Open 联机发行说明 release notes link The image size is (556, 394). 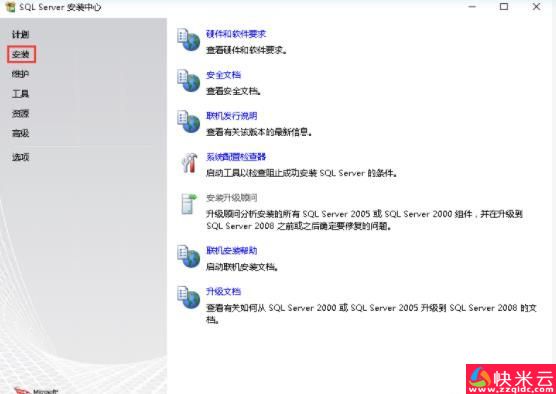(x=232, y=116)
